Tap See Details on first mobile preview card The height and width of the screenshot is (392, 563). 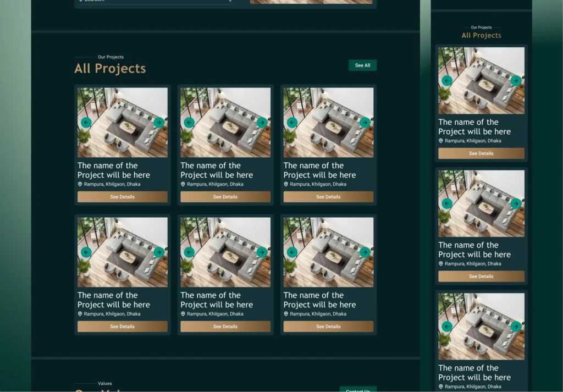point(481,153)
